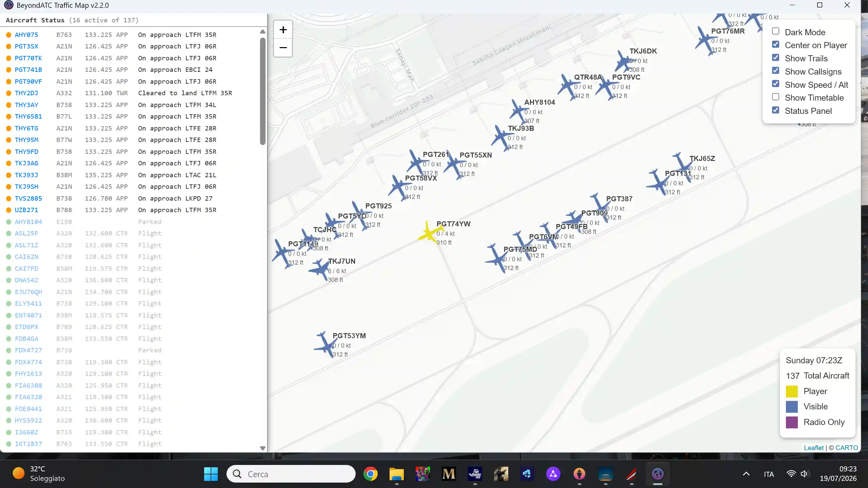
Task: Select the PGT387 aircraft icon
Action: click(x=600, y=207)
